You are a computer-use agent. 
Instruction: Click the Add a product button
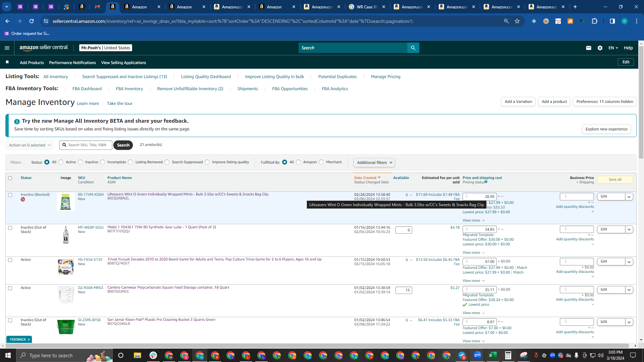(554, 102)
